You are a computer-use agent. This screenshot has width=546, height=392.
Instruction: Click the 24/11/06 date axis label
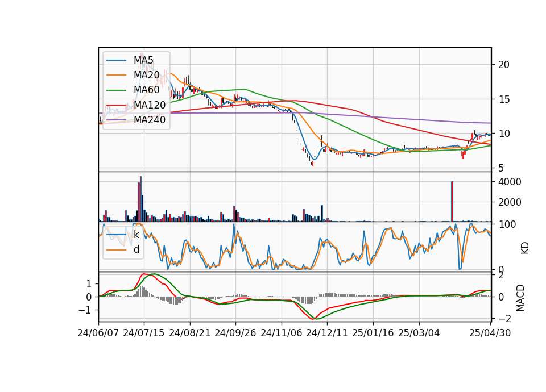281,333
